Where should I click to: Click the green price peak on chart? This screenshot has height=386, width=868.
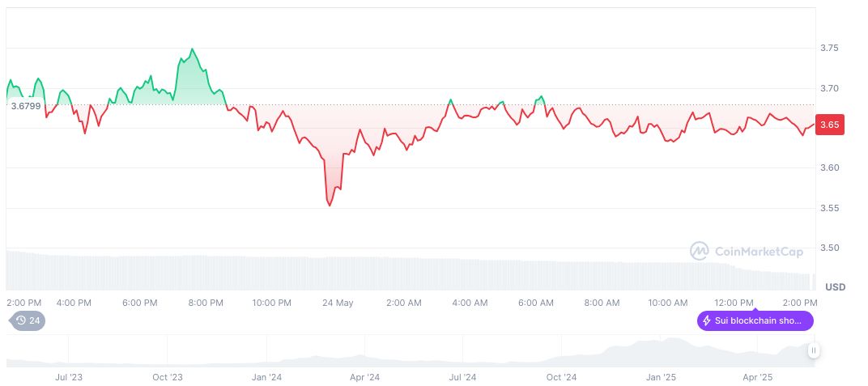(x=192, y=49)
